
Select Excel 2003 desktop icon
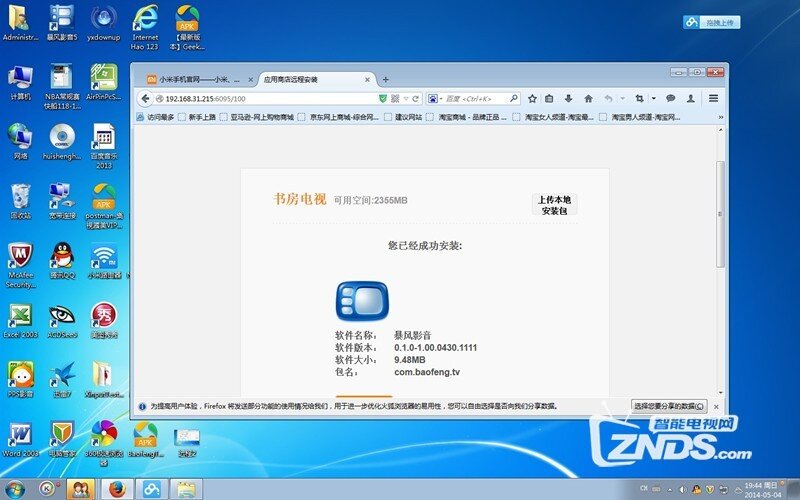coord(20,320)
